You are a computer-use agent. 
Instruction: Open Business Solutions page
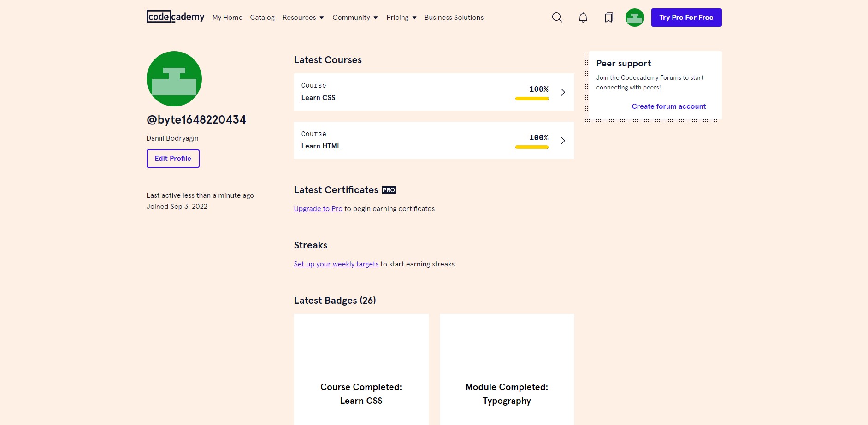(454, 18)
